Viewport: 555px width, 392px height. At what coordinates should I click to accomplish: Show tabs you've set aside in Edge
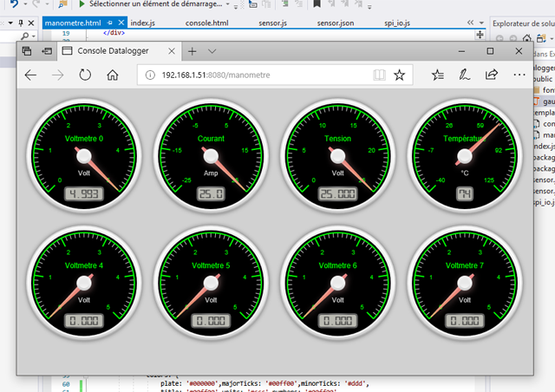pos(27,51)
